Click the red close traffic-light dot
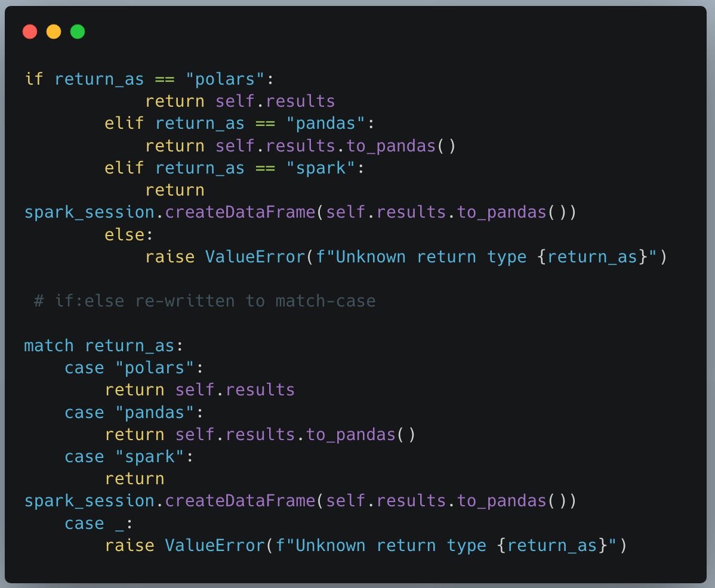The height and width of the screenshot is (588, 715). 30,31
